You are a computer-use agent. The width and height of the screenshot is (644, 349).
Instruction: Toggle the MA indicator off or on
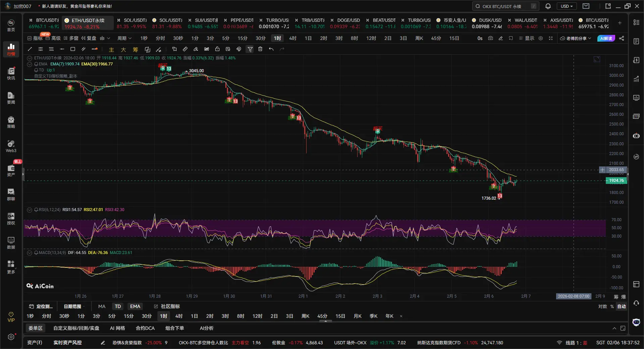tap(102, 306)
